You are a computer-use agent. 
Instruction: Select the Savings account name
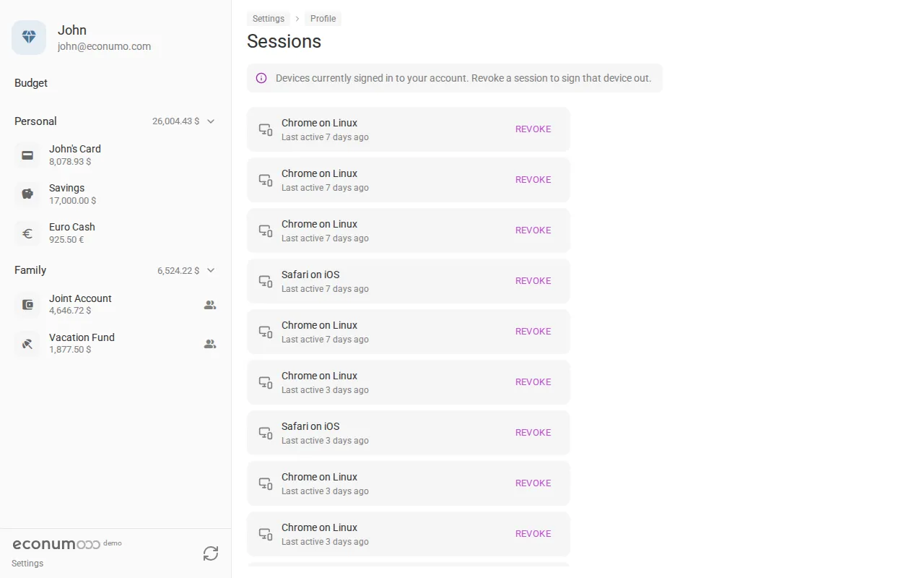(66, 188)
